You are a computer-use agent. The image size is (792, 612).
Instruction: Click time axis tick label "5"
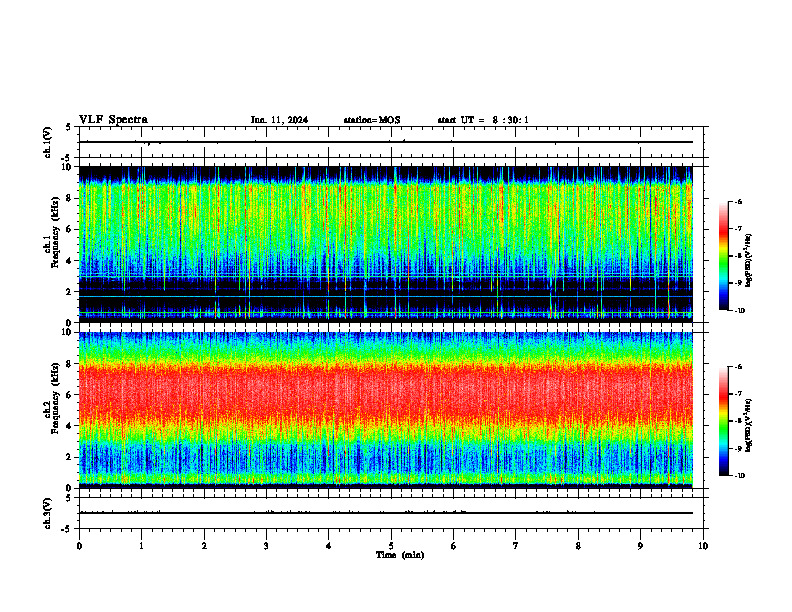pos(391,546)
